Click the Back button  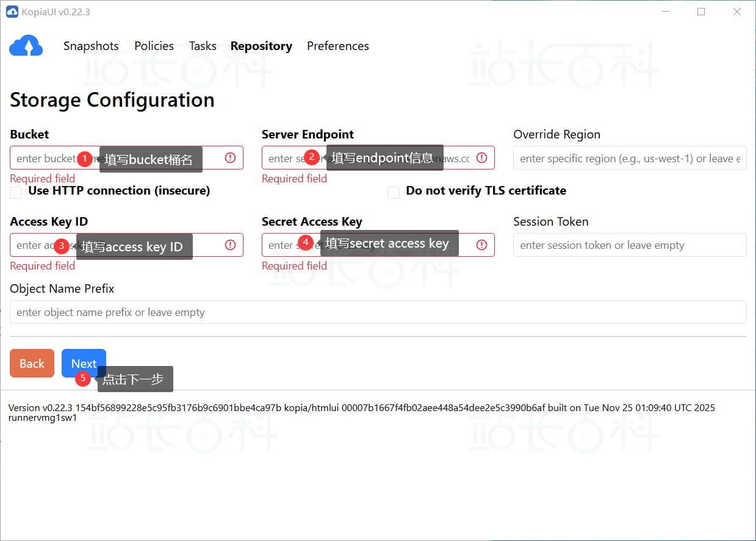click(x=32, y=364)
